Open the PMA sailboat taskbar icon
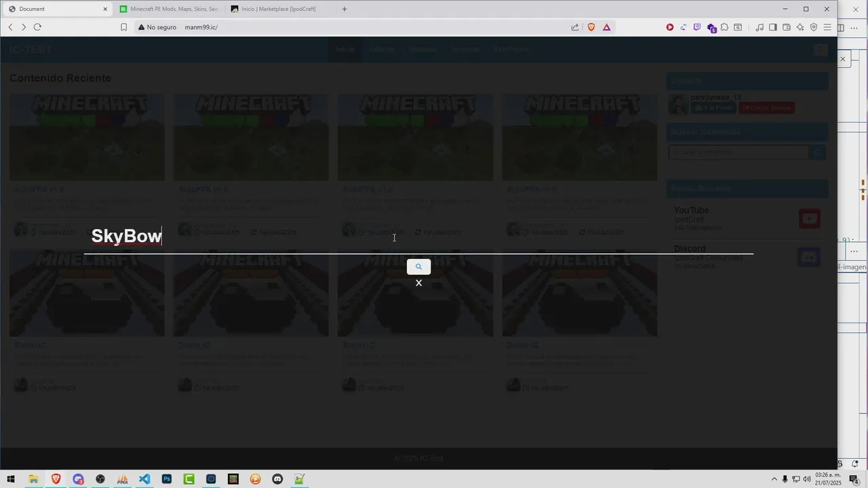This screenshot has height=488, width=868. click(123, 479)
